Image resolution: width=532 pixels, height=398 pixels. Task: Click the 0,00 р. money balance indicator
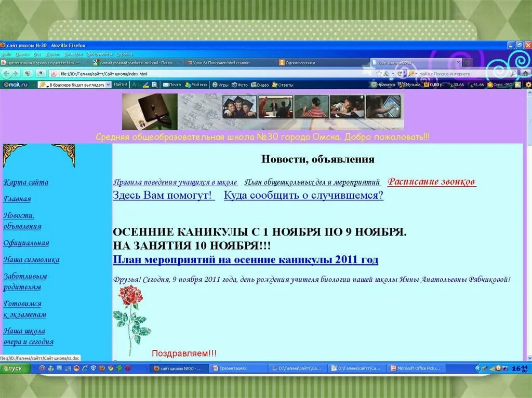point(434,85)
